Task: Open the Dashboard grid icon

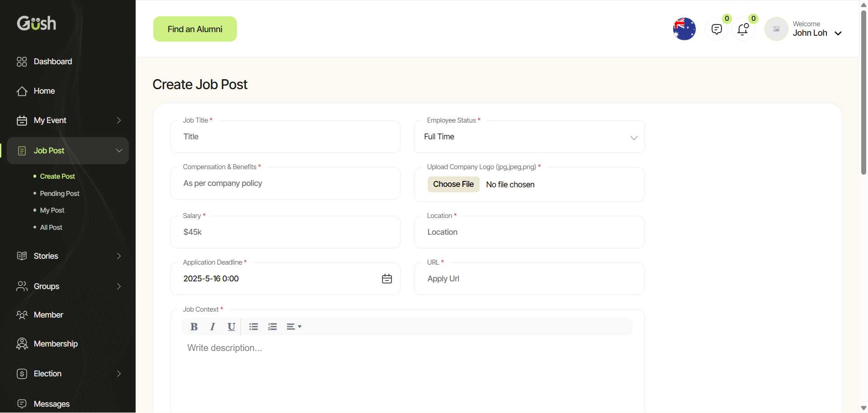Action: coord(22,62)
